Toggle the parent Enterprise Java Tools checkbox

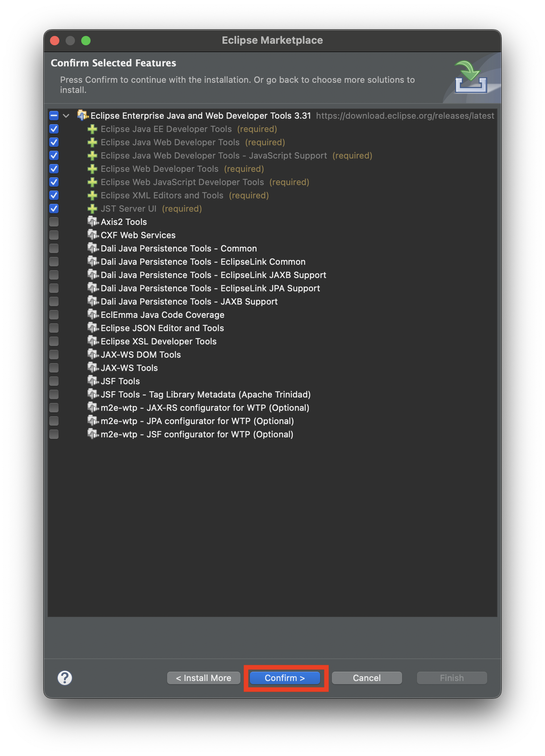54,116
